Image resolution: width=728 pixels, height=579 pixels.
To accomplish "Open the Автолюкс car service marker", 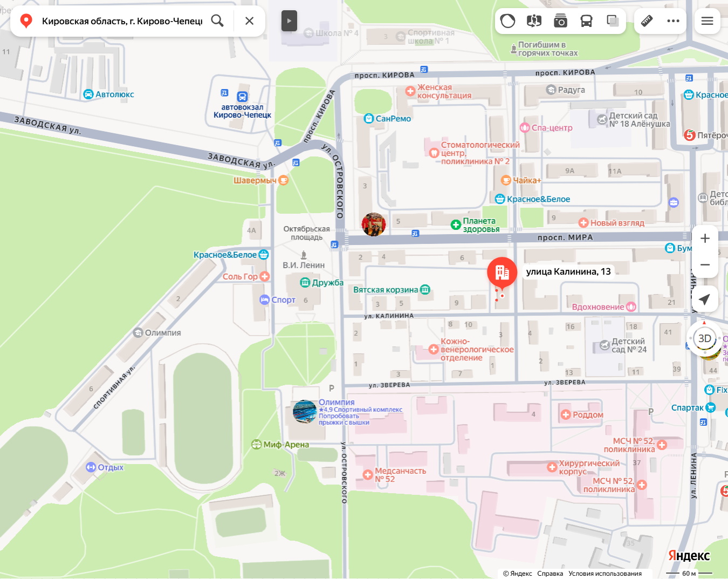I will [88, 94].
